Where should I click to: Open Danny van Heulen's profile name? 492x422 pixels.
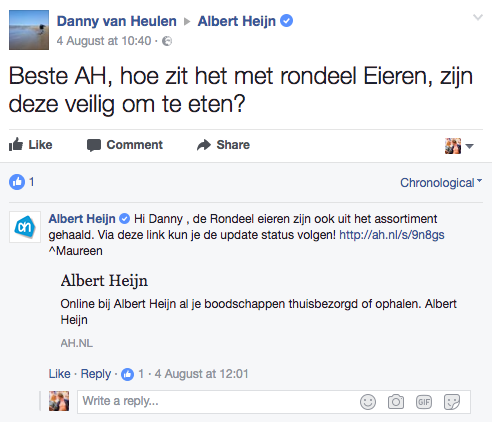117,21
